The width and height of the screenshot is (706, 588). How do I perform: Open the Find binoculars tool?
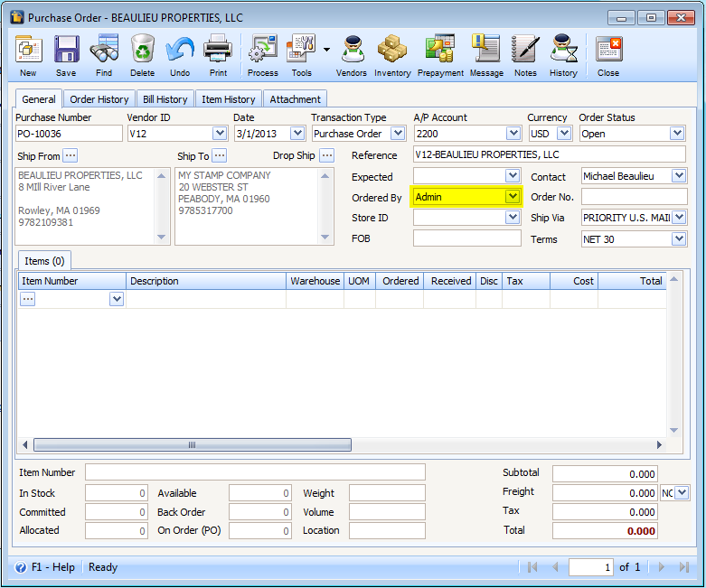click(x=104, y=49)
